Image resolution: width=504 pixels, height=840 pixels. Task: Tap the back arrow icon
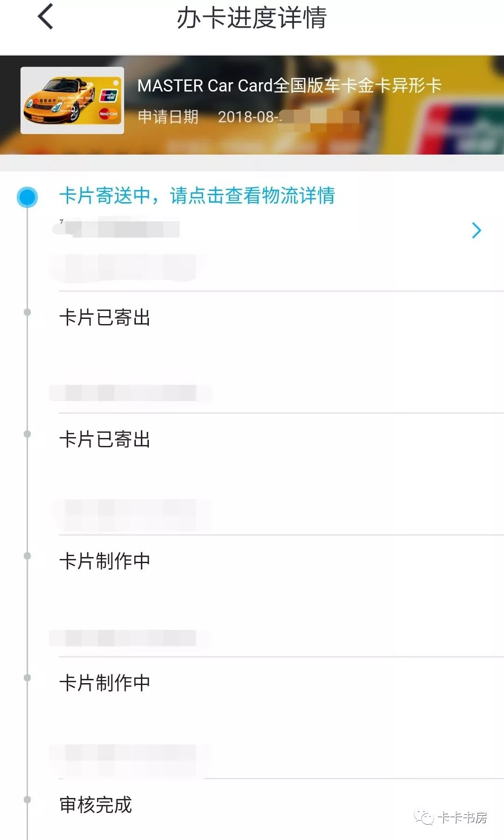point(45,17)
